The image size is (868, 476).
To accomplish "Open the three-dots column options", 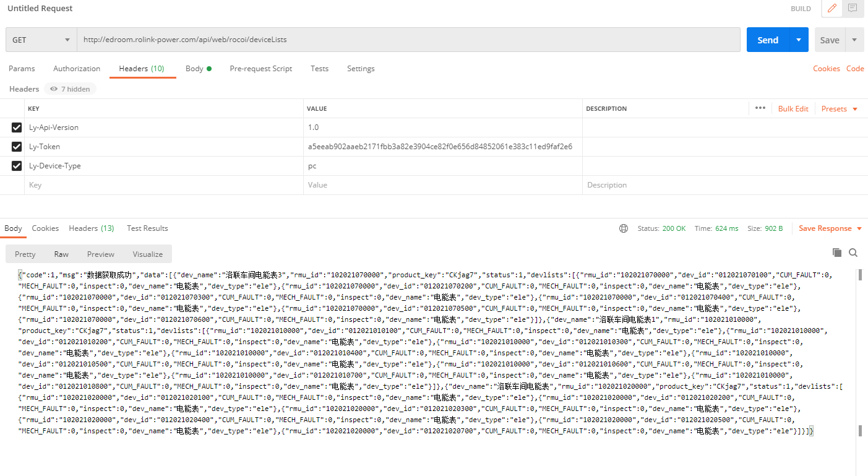I will 760,108.
